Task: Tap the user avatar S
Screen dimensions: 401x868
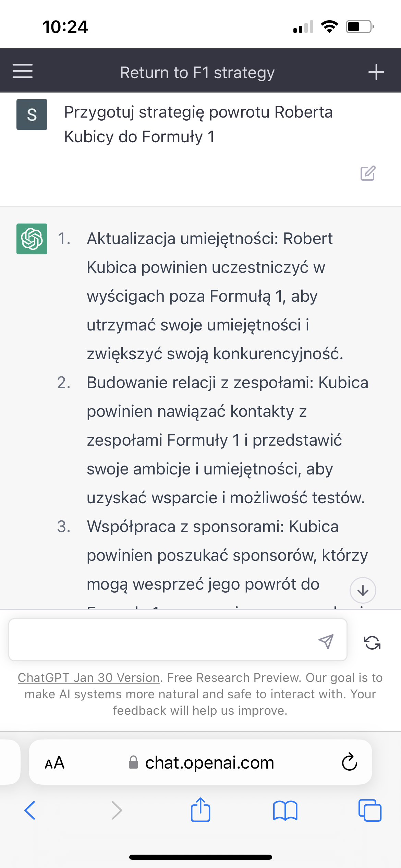Action: [32, 114]
